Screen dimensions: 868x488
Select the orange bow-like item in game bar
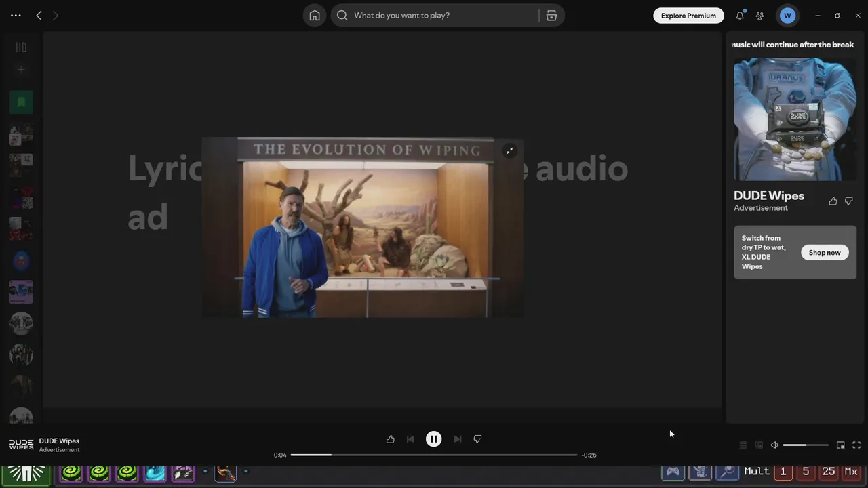pyautogui.click(x=226, y=472)
